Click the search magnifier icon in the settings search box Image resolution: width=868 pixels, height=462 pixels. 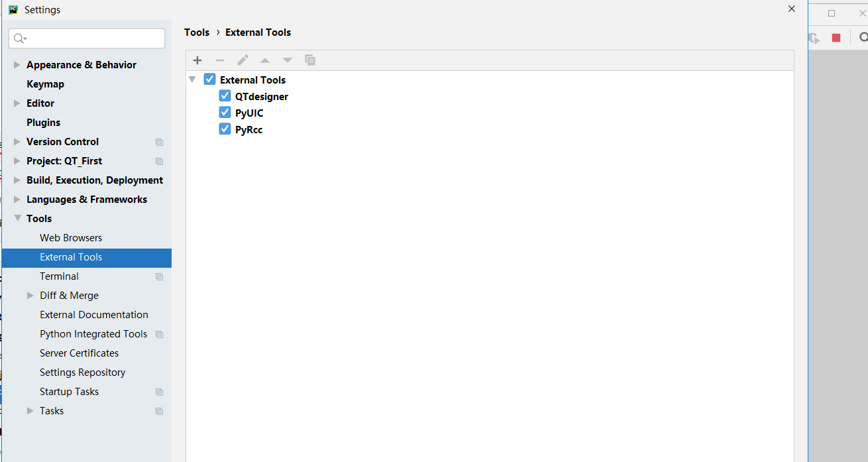20,38
